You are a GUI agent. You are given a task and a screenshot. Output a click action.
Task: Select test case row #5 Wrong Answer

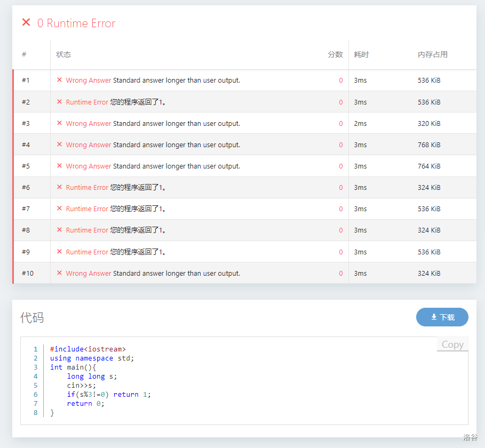pos(89,166)
